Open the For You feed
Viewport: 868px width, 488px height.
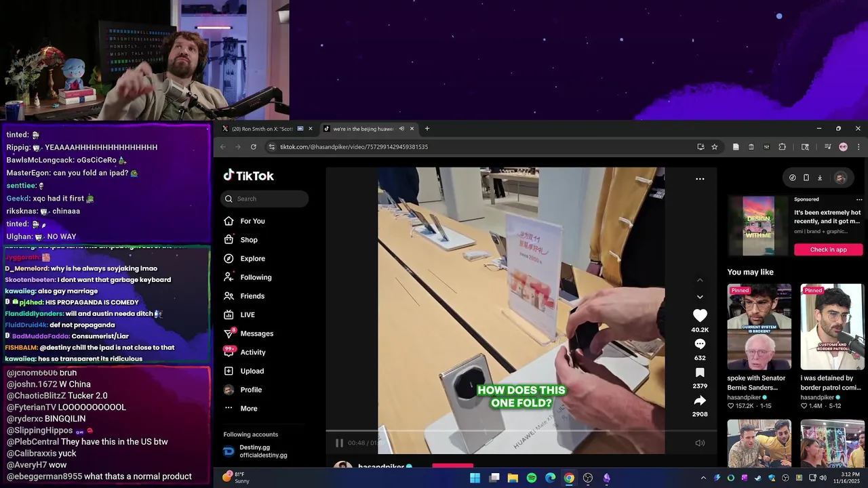click(245, 221)
